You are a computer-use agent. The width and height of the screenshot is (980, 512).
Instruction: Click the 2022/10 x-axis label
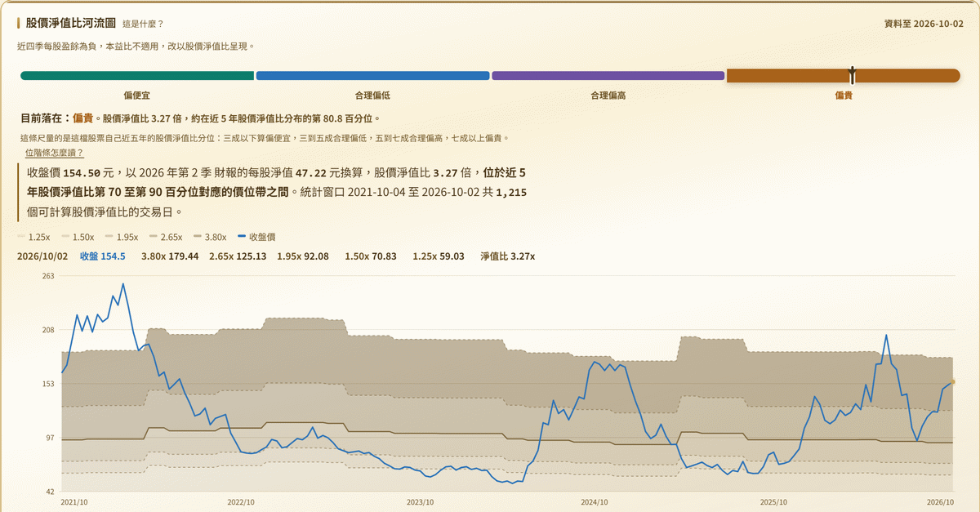coord(241,502)
